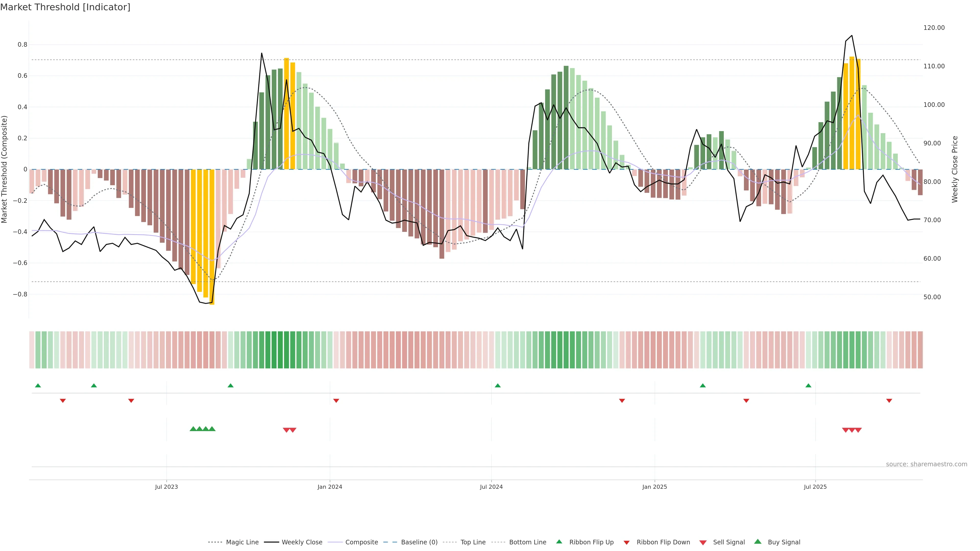
Task: Click the Jul 2023 x-axis label
Action: click(x=166, y=487)
